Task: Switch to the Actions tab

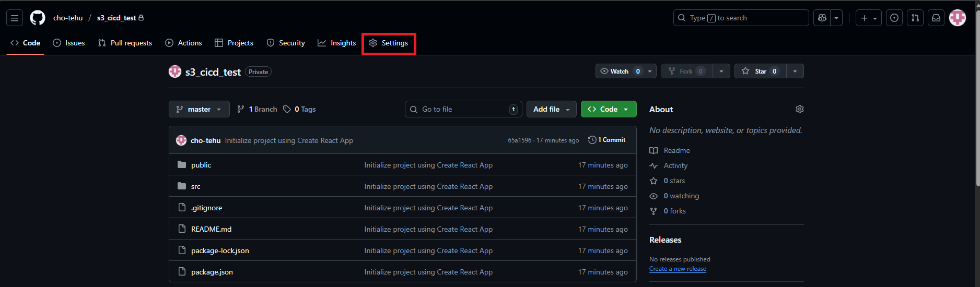Action: click(x=183, y=43)
